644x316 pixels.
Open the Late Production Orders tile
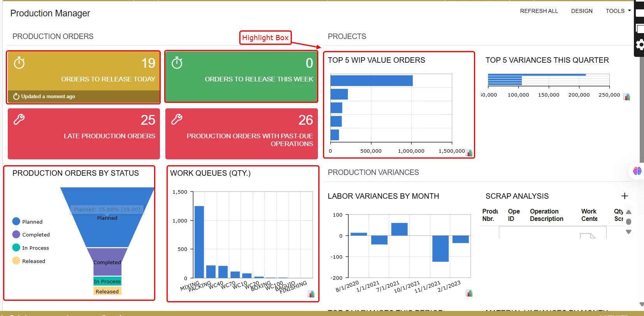click(84, 134)
